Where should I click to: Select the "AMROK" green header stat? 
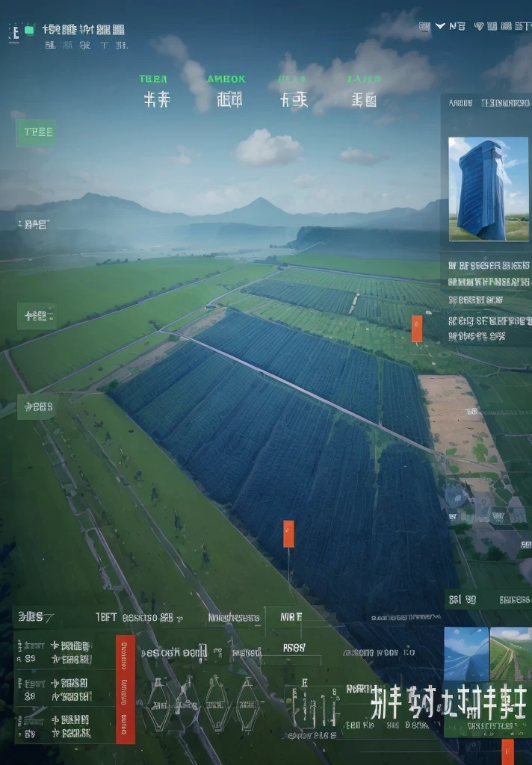click(x=226, y=79)
